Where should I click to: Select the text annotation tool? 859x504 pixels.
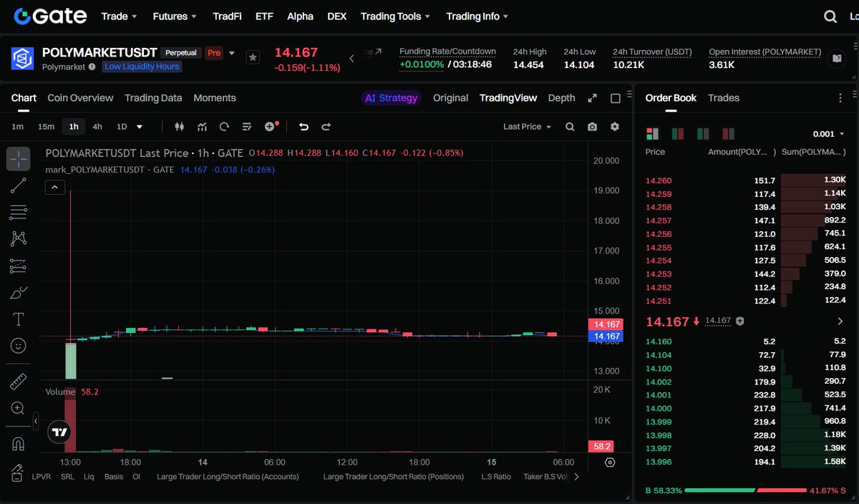(19, 319)
